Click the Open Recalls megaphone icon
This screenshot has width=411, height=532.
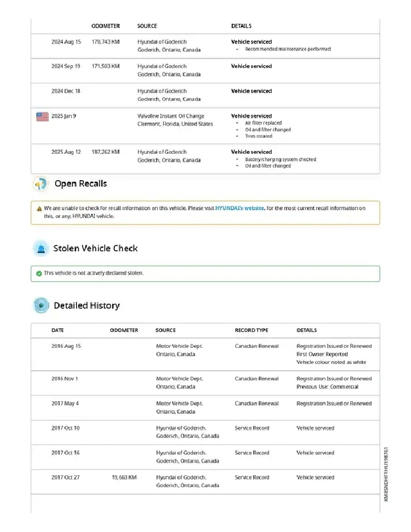point(40,184)
